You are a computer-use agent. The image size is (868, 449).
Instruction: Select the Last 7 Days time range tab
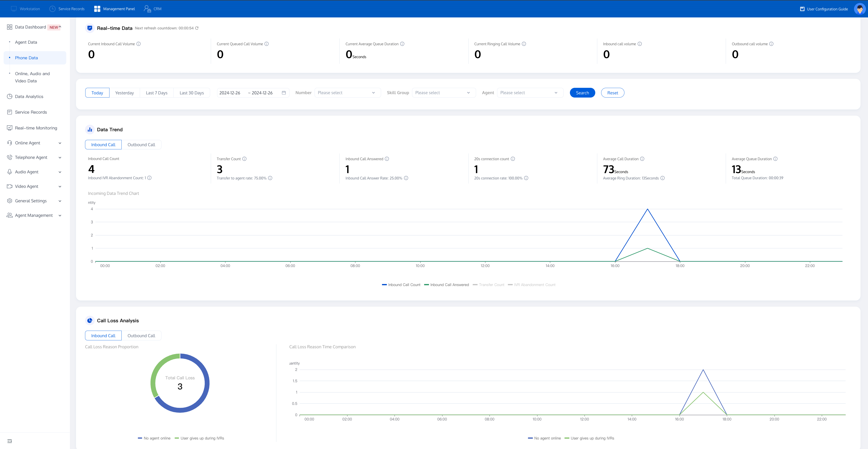[x=157, y=93]
